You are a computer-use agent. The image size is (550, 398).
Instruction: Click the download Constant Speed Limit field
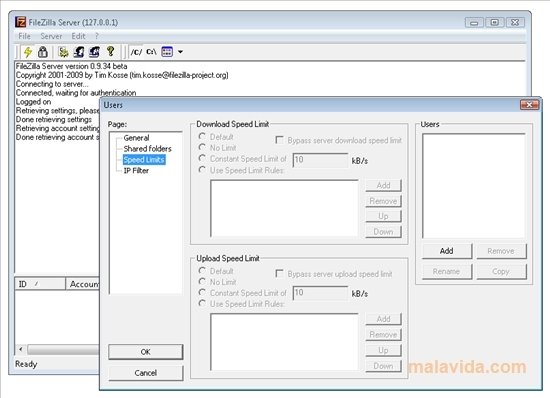click(x=320, y=160)
